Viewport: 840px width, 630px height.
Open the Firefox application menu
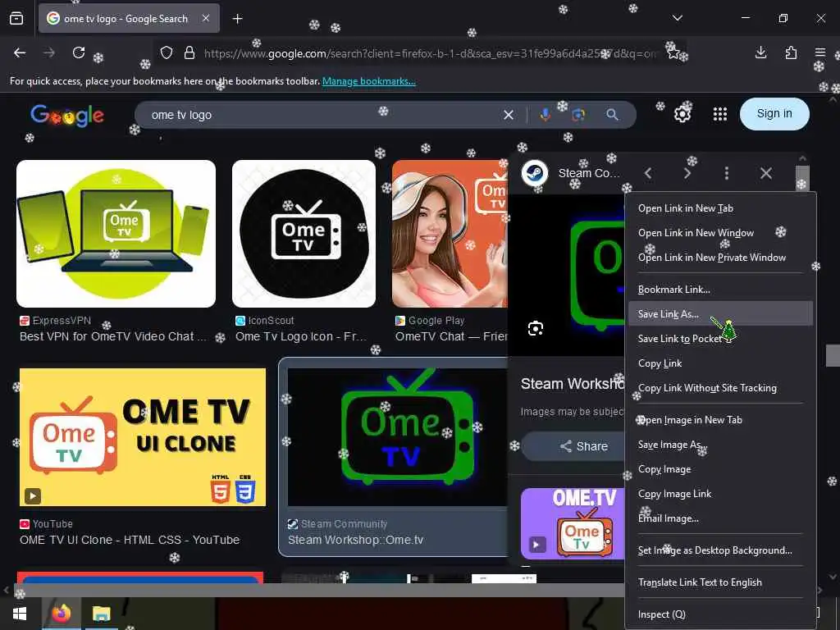point(819,52)
